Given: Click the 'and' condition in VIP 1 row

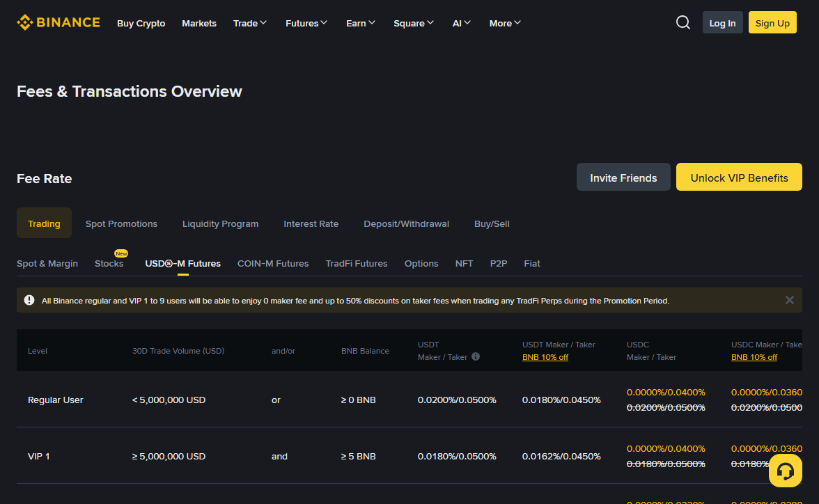Looking at the screenshot, I should (x=279, y=456).
